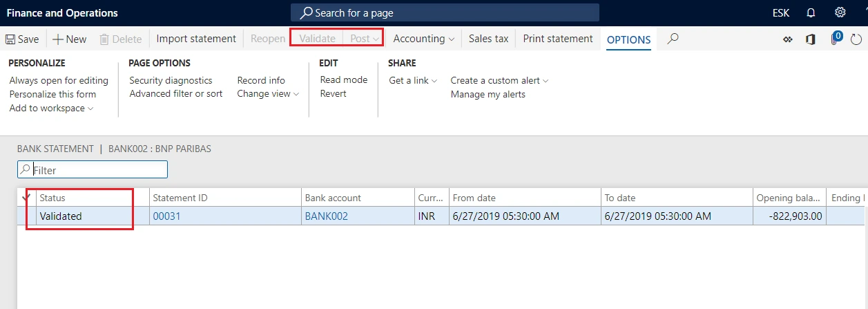Open the Office apps icon

tap(811, 39)
